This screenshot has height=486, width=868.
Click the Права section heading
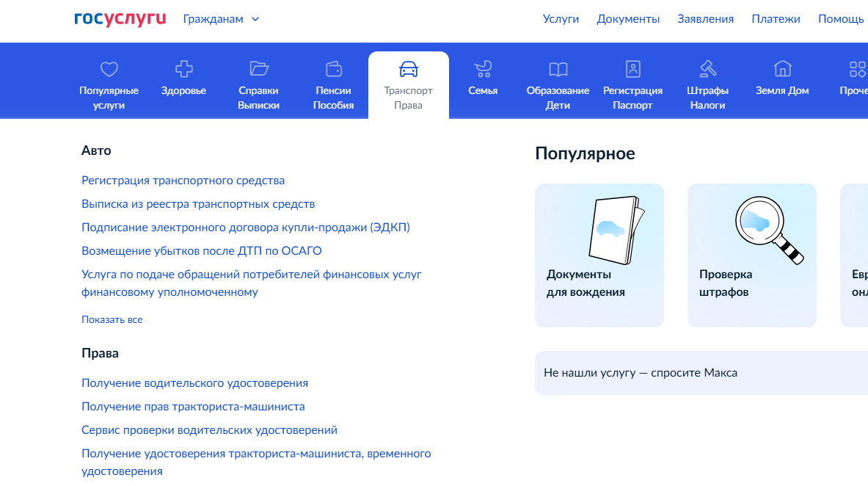point(101,354)
